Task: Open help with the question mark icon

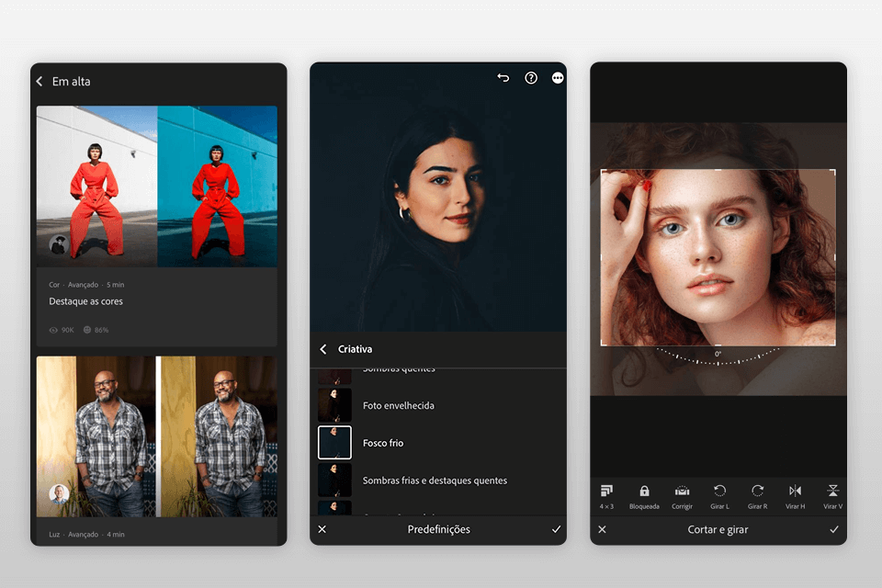Action: coord(531,78)
